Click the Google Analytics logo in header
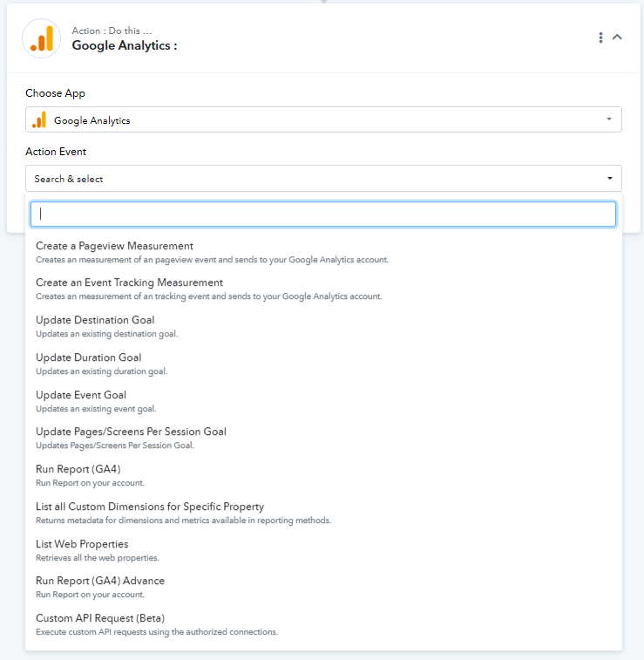The image size is (644, 660). (x=41, y=38)
